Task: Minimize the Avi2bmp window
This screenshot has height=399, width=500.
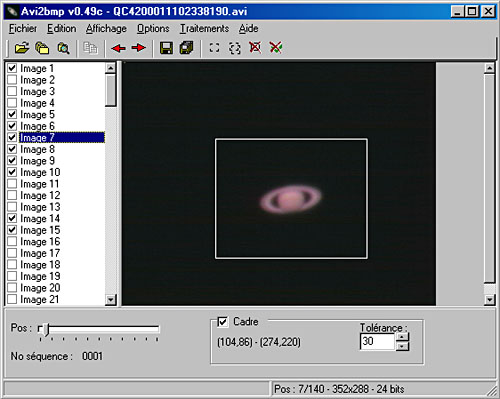Action: pos(457,12)
